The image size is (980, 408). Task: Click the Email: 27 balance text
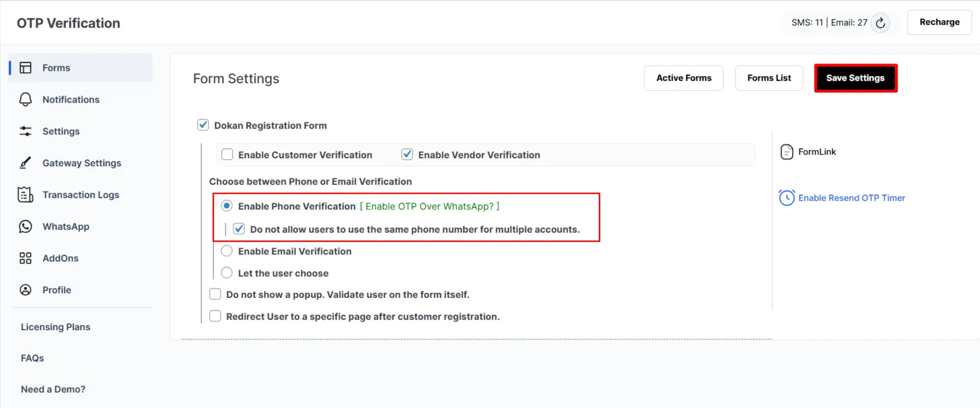(849, 23)
